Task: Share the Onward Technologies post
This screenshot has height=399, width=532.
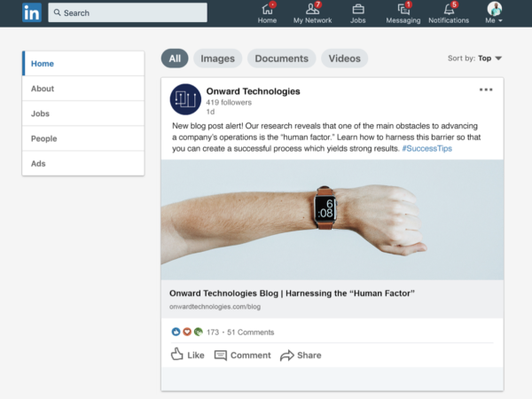Action: click(x=301, y=356)
